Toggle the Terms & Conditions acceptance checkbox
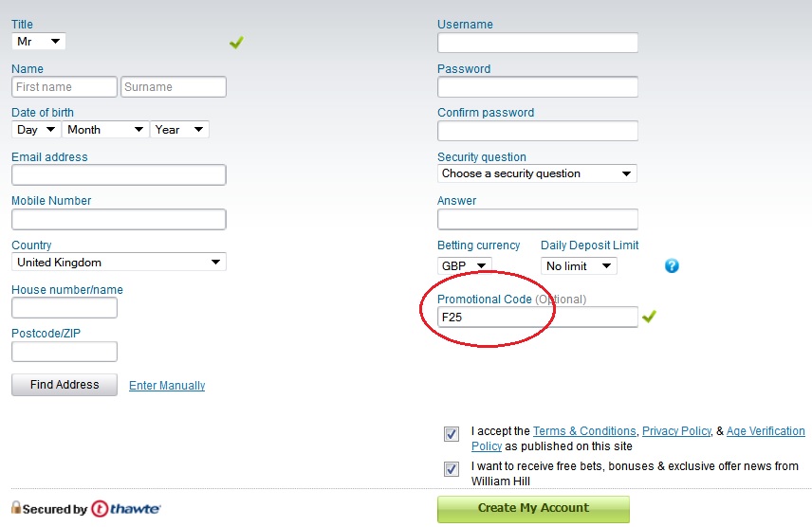Screen dimensions: 812x527 452,434
